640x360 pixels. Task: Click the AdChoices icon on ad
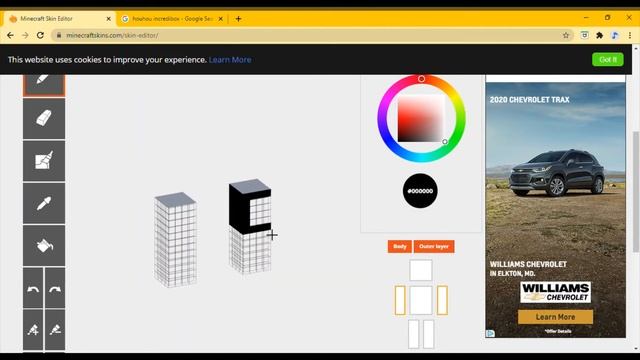(x=490, y=333)
